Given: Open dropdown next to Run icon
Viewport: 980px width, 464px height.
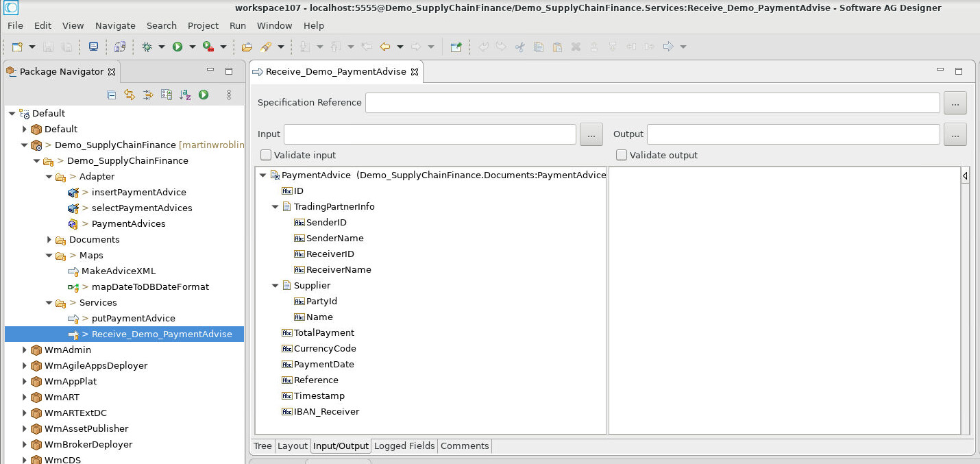Looking at the screenshot, I should (x=193, y=47).
